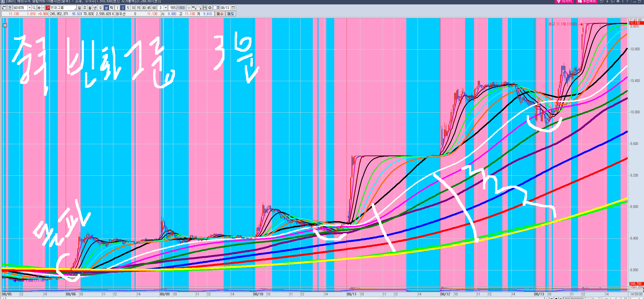Click the date field 08/13

pos(225,8)
